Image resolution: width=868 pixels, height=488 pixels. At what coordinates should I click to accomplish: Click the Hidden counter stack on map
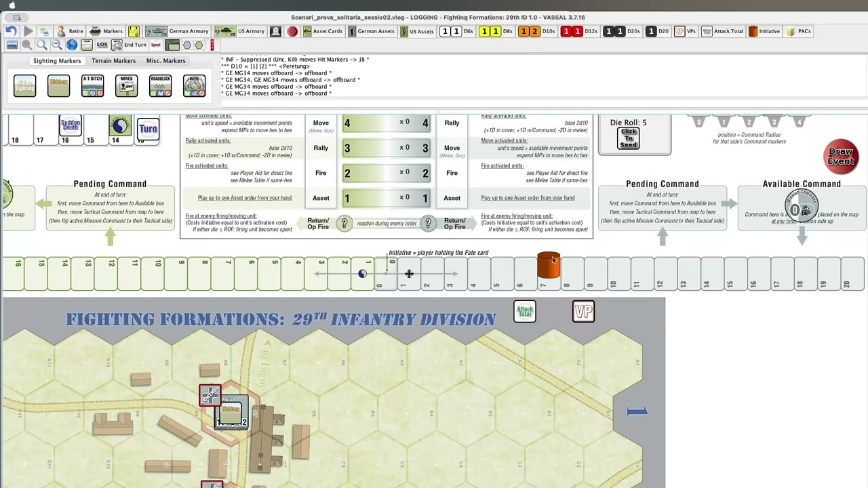click(x=231, y=412)
